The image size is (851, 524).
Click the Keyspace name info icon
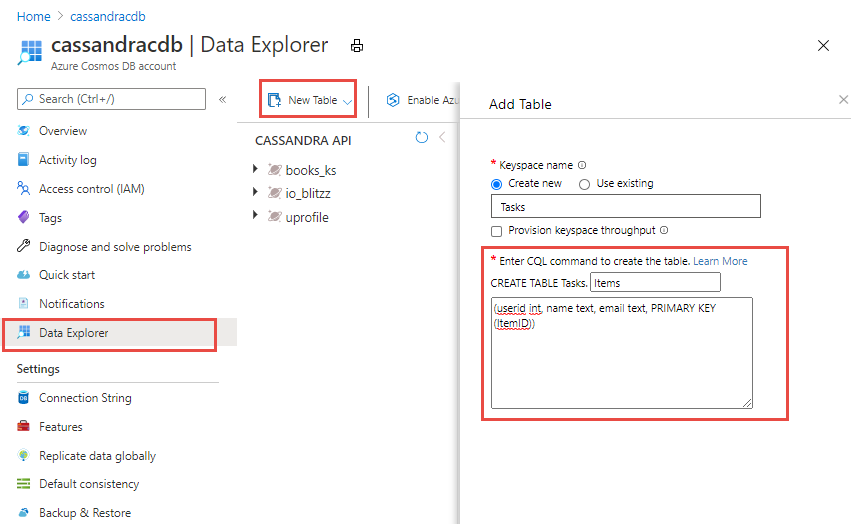tap(582, 165)
